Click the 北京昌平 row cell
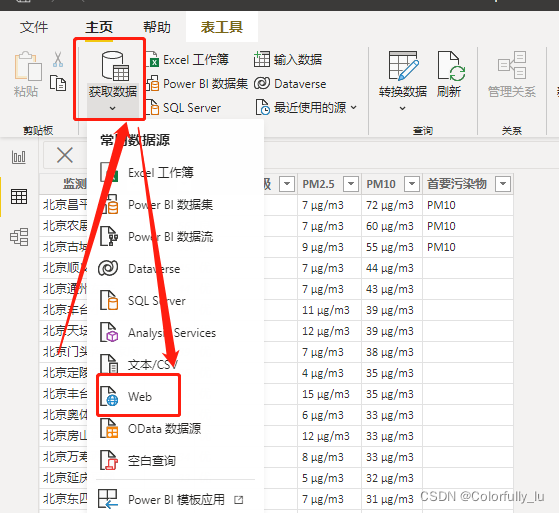This screenshot has width=559, height=513. (x=63, y=205)
